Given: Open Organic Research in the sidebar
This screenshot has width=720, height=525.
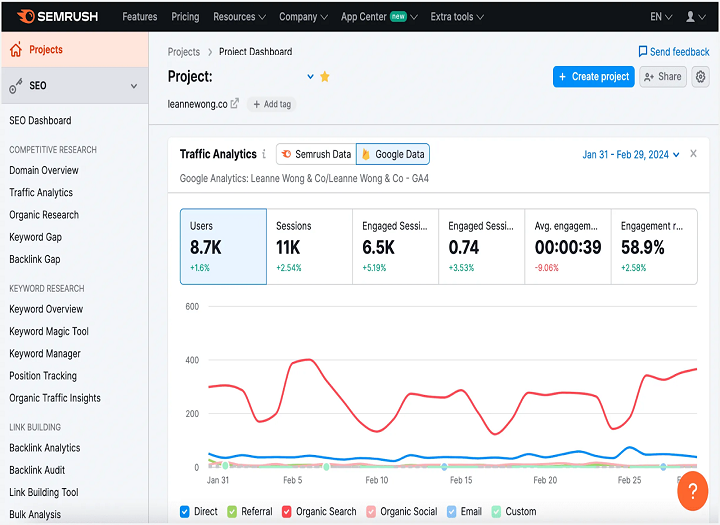Looking at the screenshot, I should tap(44, 215).
